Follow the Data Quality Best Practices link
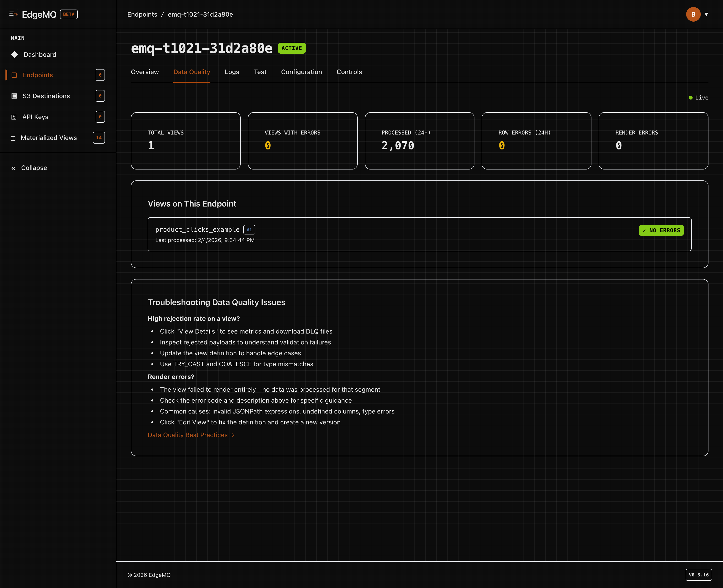 [x=191, y=435]
